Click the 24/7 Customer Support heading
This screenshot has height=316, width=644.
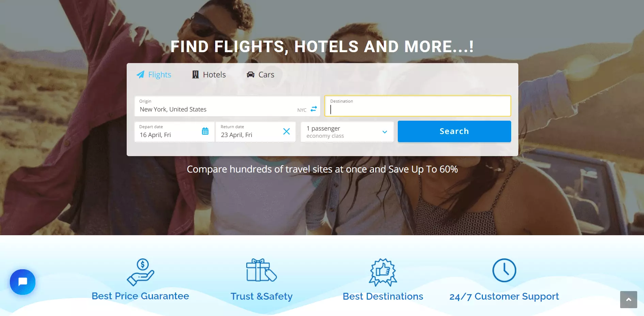point(504,297)
